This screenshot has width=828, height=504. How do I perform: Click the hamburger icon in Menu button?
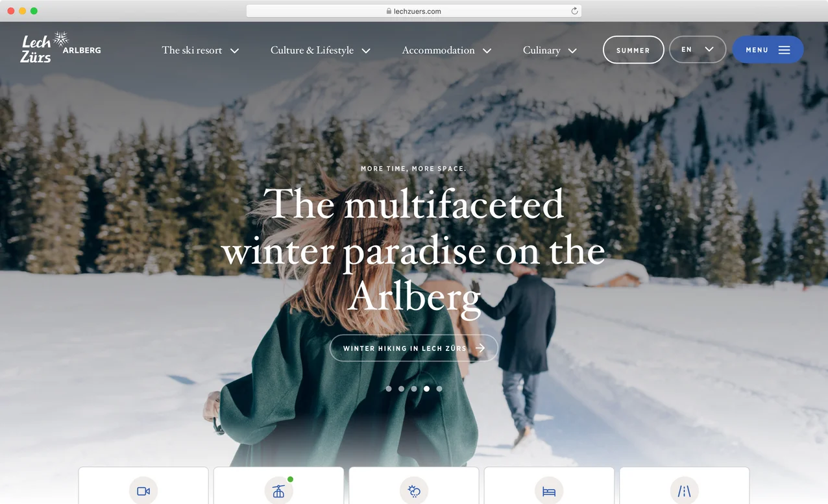coord(784,50)
